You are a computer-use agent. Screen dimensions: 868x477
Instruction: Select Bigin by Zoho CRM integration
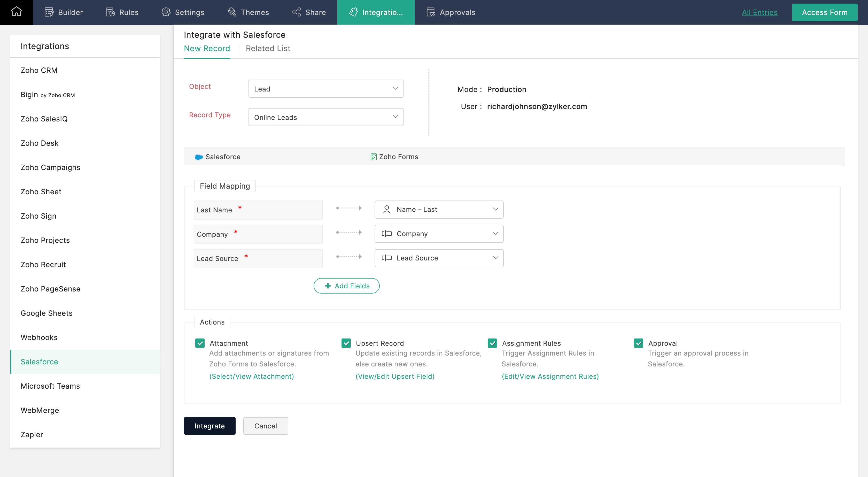pyautogui.click(x=85, y=94)
